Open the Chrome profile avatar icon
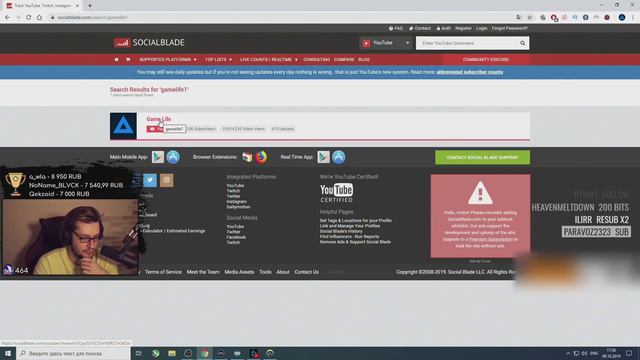 pyautogui.click(x=622, y=18)
